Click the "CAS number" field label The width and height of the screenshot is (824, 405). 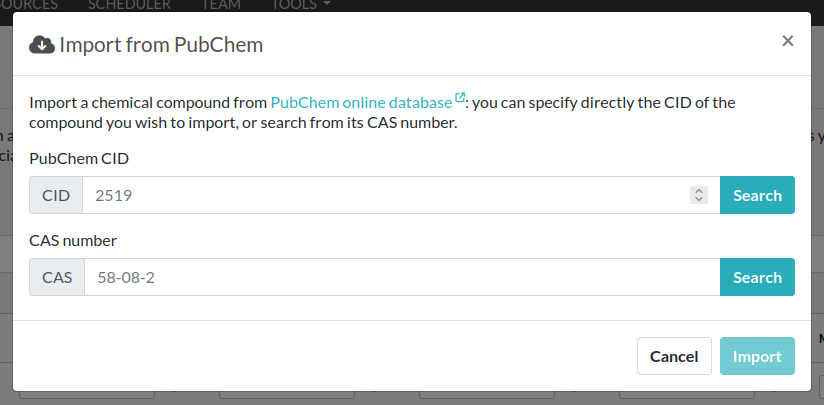coord(73,240)
